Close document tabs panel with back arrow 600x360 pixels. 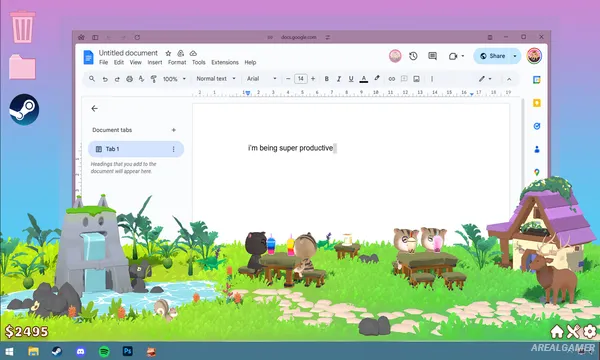(x=95, y=109)
